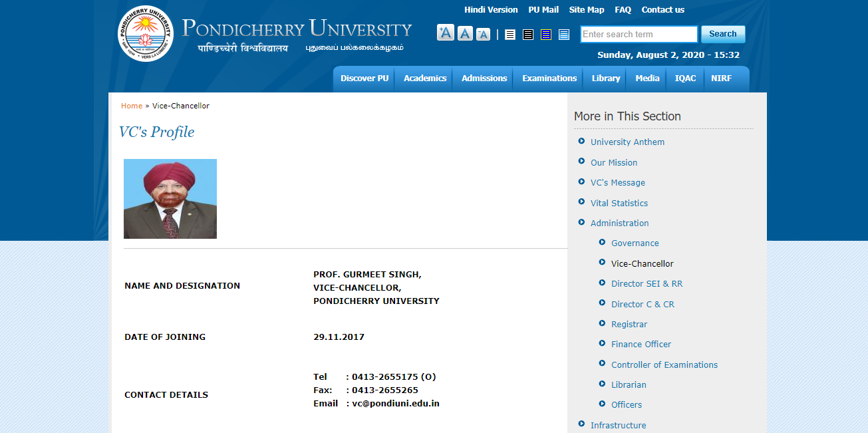Image resolution: width=868 pixels, height=433 pixels.
Task: Click the name Prof. Gurmeet Singh
Action: pyautogui.click(x=367, y=274)
